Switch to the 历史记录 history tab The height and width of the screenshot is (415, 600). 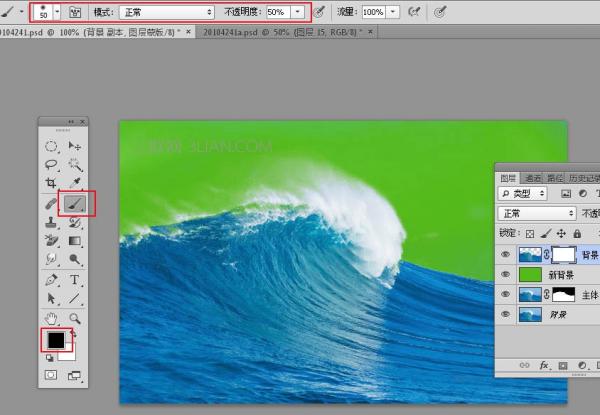[x=584, y=178]
